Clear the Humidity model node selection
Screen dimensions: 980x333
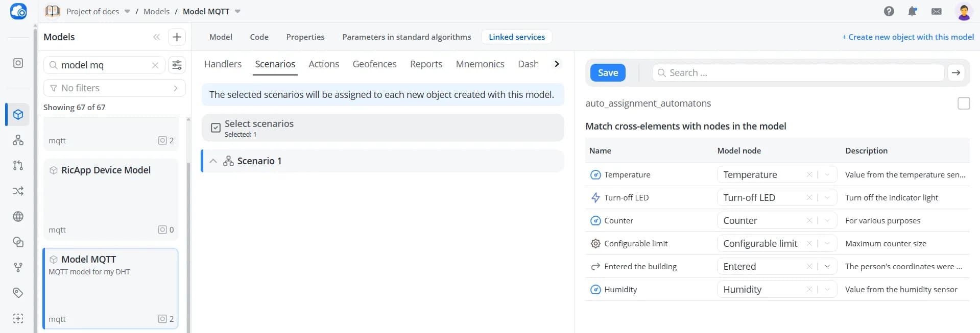(x=809, y=290)
